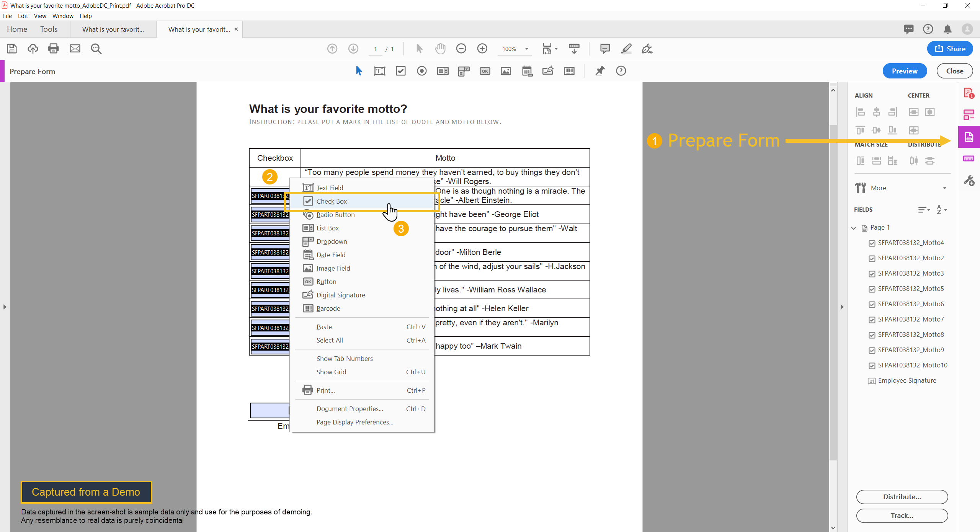This screenshot has width=980, height=532.
Task: Switch to the Tools tab
Action: pos(49,29)
